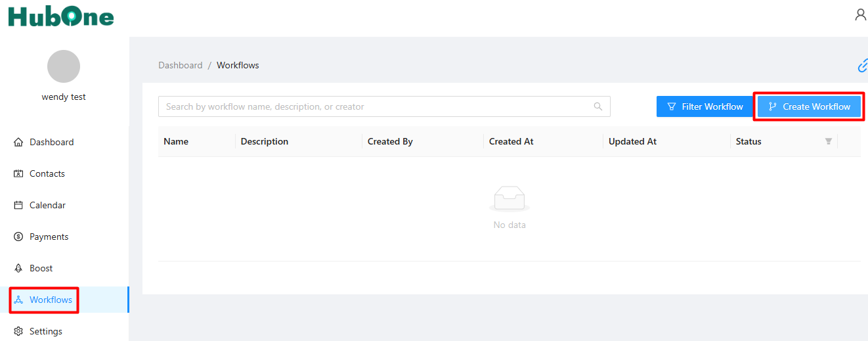Viewport: 868px width, 341px height.
Task: Click the Calendar sidebar icon
Action: pyautogui.click(x=18, y=205)
